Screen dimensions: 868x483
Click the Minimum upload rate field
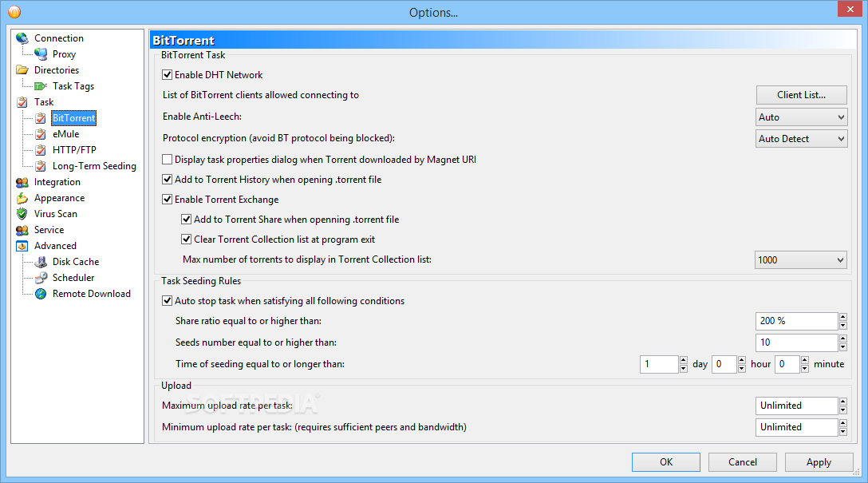[796, 428]
